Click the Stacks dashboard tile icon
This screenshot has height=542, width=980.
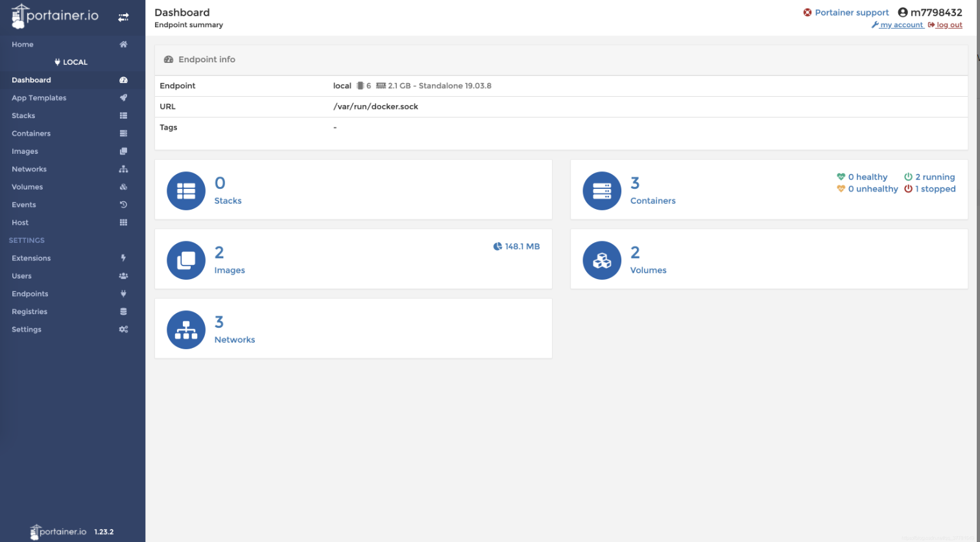click(186, 191)
